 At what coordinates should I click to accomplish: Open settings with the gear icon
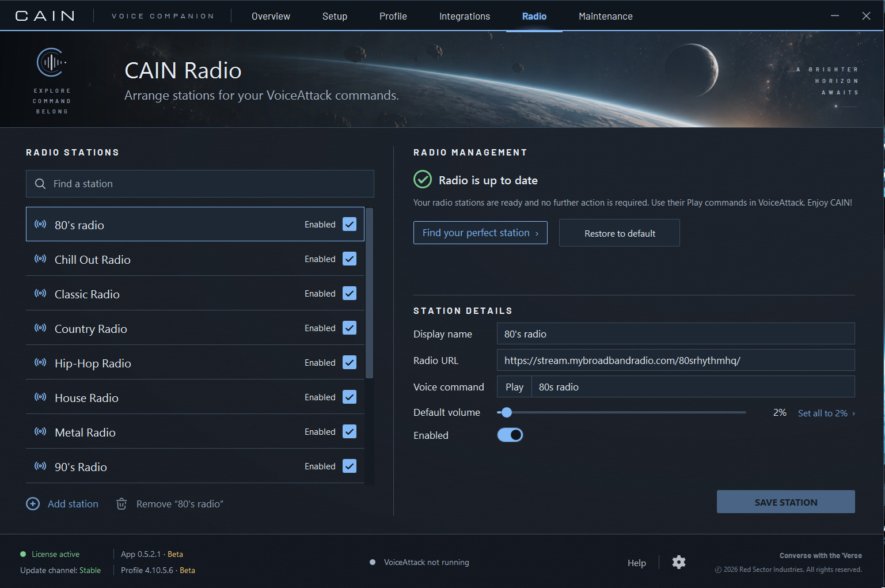point(679,563)
